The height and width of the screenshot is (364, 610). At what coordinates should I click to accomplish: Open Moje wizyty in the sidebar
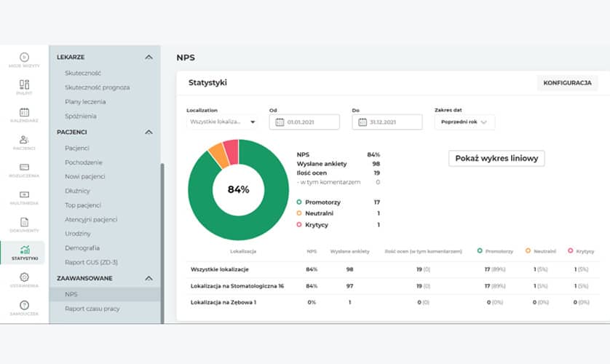(x=24, y=59)
